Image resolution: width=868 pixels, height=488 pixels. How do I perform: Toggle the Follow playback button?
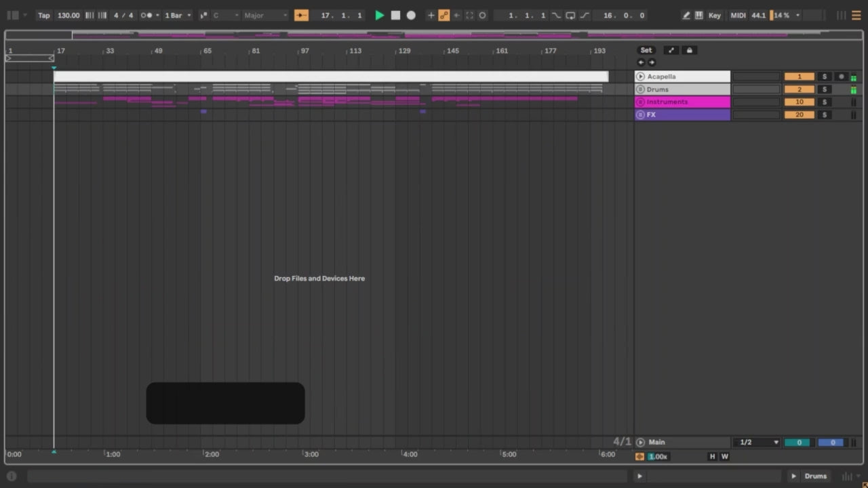pos(301,15)
